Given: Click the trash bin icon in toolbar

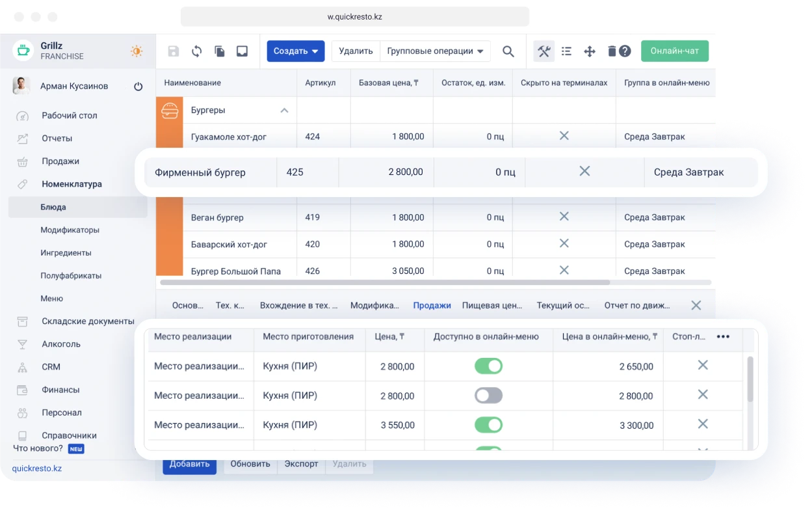Looking at the screenshot, I should pos(611,51).
